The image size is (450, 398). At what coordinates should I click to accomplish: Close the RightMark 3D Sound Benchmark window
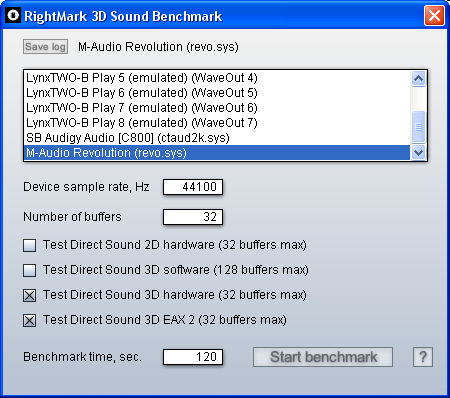(x=434, y=15)
